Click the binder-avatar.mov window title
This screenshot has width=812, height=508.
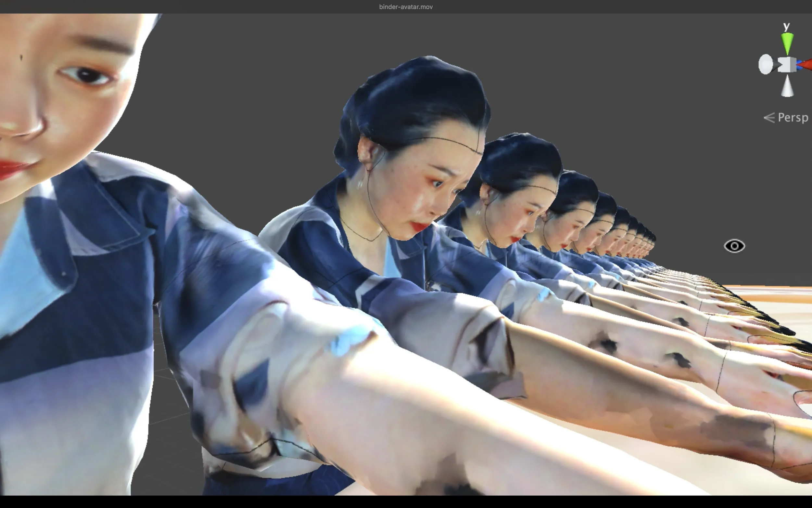pos(406,7)
